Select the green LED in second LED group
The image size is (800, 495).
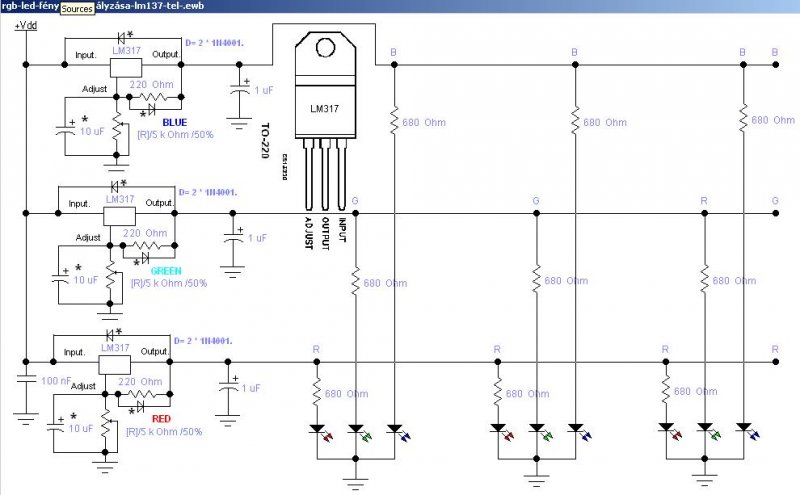click(540, 431)
